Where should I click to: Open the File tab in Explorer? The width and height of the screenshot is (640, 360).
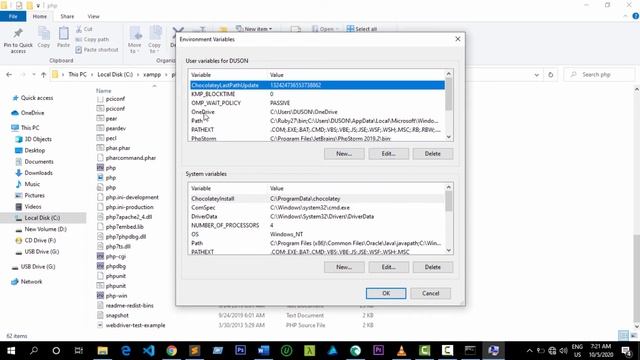(x=13, y=16)
